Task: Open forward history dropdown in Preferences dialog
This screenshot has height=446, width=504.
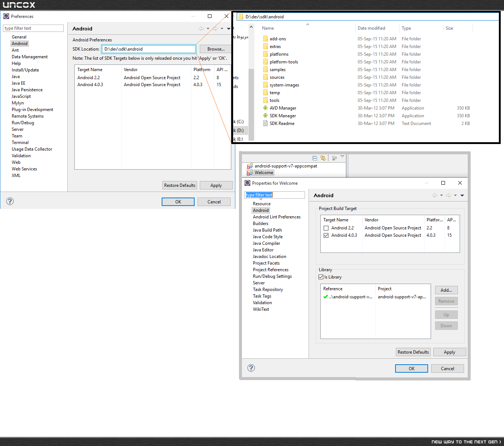Action: [222, 29]
